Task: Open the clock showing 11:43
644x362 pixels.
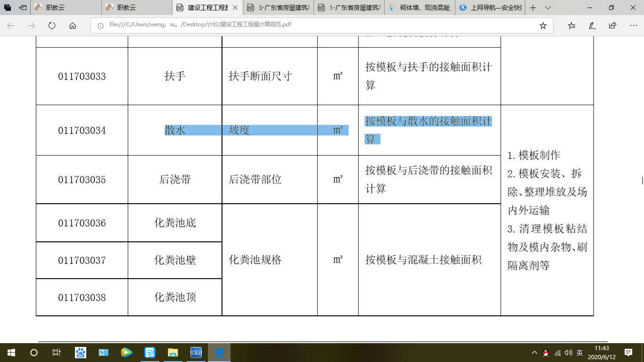Action: 602,353
